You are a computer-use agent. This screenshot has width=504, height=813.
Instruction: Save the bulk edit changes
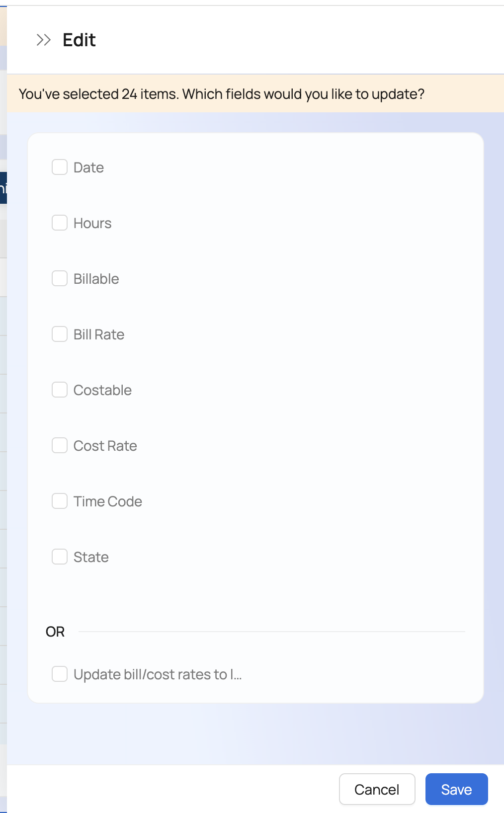pos(456,789)
